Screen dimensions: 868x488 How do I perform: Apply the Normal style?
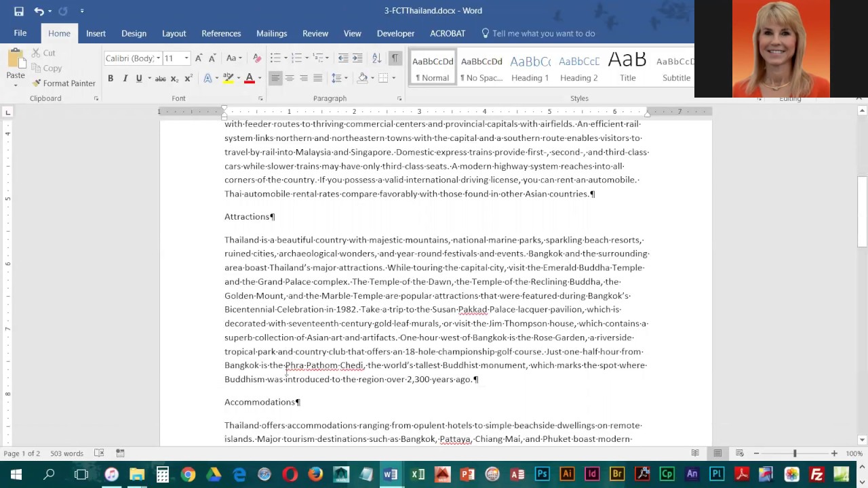pyautogui.click(x=433, y=68)
